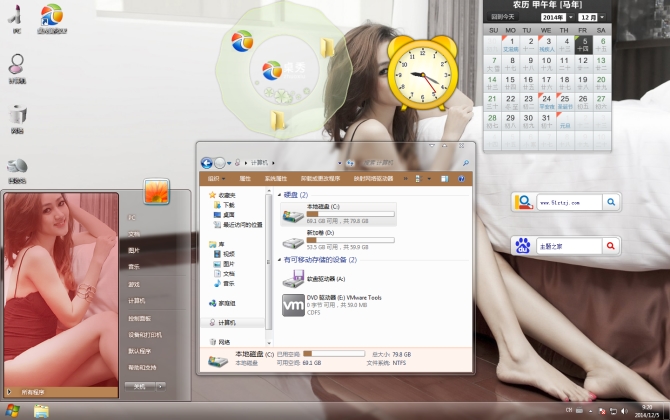Select December 25 on the calendar
The image size is (670, 420).
(x=565, y=102)
